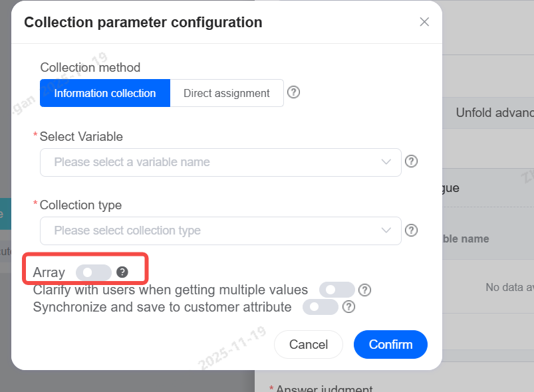Click the blue Confirm button
The height and width of the screenshot is (392, 534).
click(390, 344)
